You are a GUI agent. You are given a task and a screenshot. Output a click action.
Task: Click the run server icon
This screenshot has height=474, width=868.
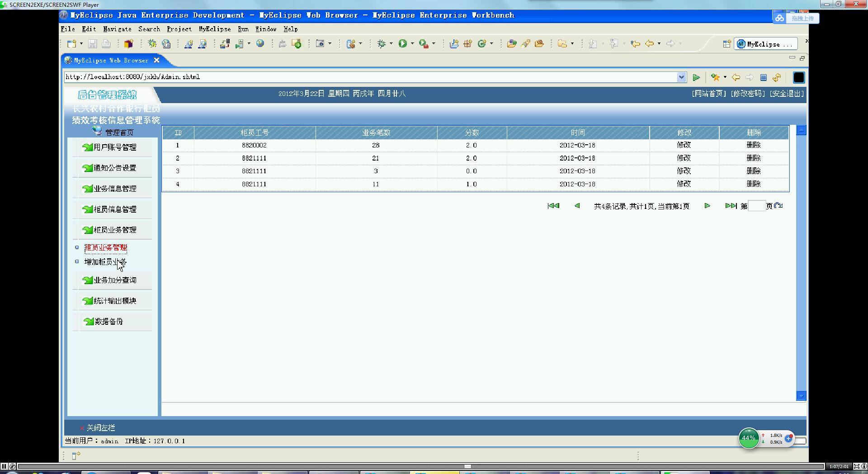240,43
